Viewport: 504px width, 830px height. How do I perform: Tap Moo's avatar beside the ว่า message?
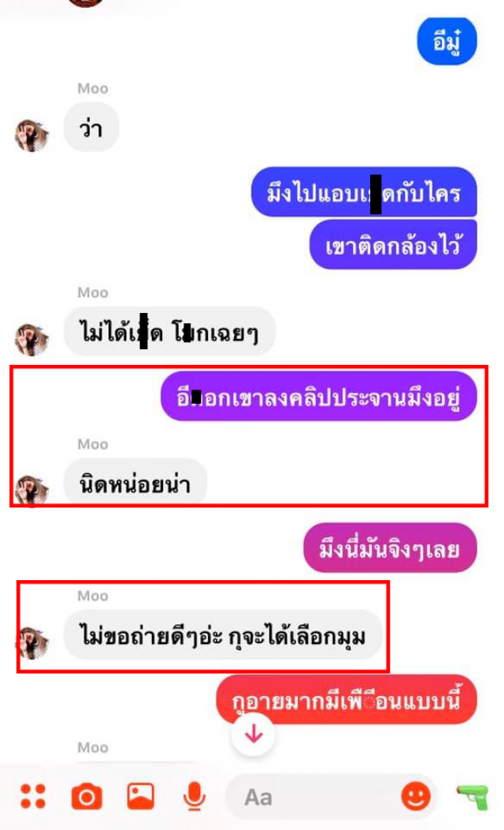point(31,135)
